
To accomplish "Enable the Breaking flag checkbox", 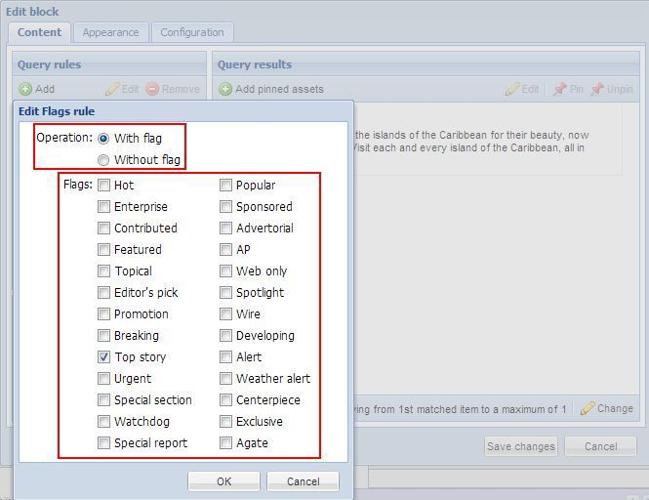I will coord(104,336).
